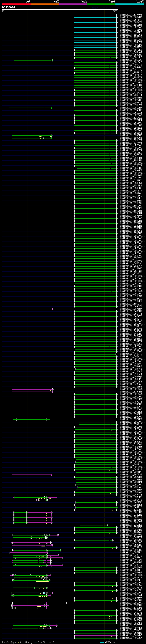Open hit UniRef100_B3MUK3
146x644 pixels.
pyautogui.click(x=131, y=497)
